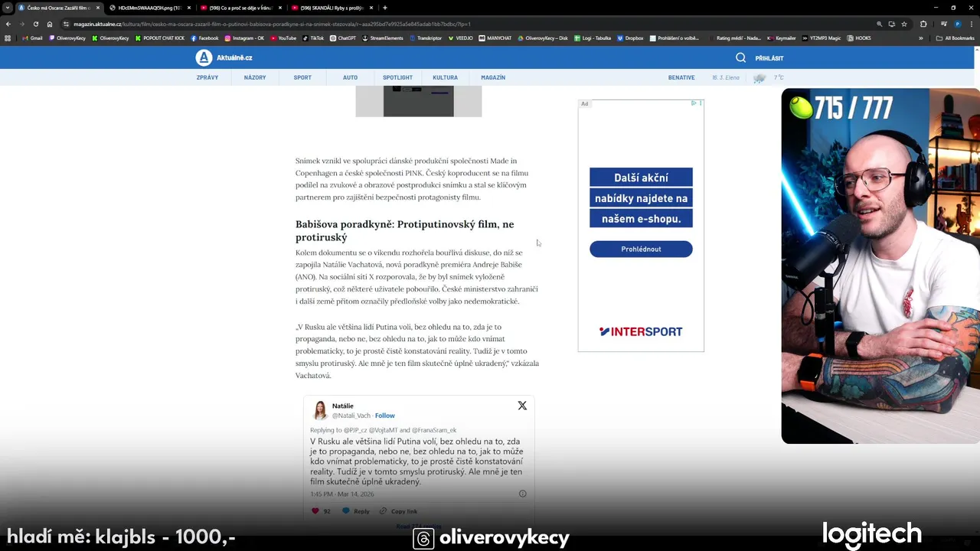Click the BENATIVE link
Image resolution: width=980 pixels, height=551 pixels.
[681, 77]
